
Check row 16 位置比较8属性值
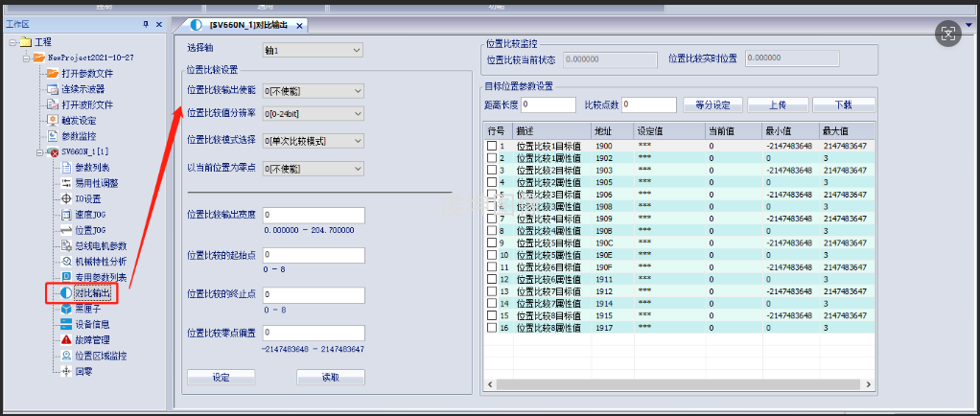(492, 327)
